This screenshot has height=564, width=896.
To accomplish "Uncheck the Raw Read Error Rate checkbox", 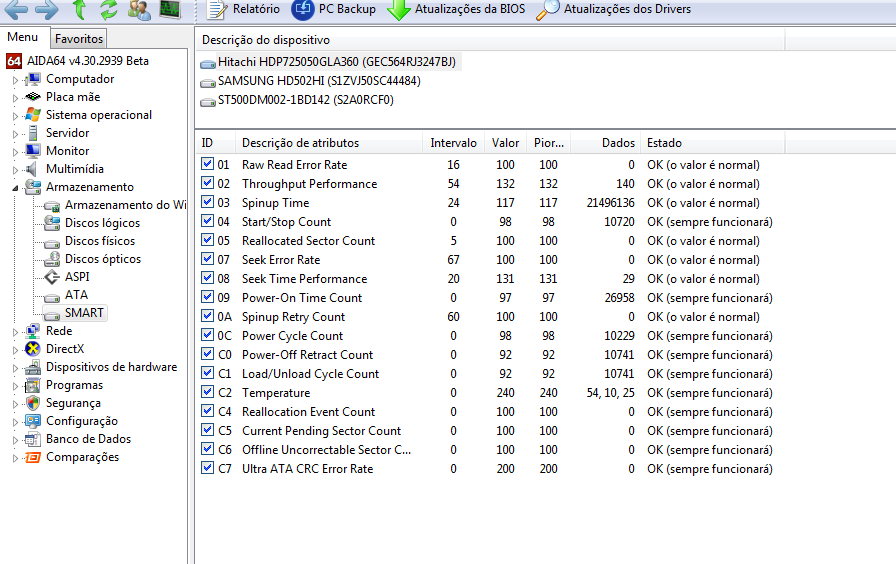I will (x=207, y=164).
